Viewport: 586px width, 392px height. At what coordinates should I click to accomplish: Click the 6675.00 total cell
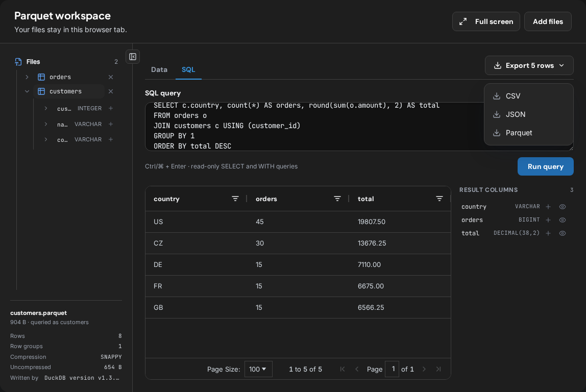coord(400,286)
